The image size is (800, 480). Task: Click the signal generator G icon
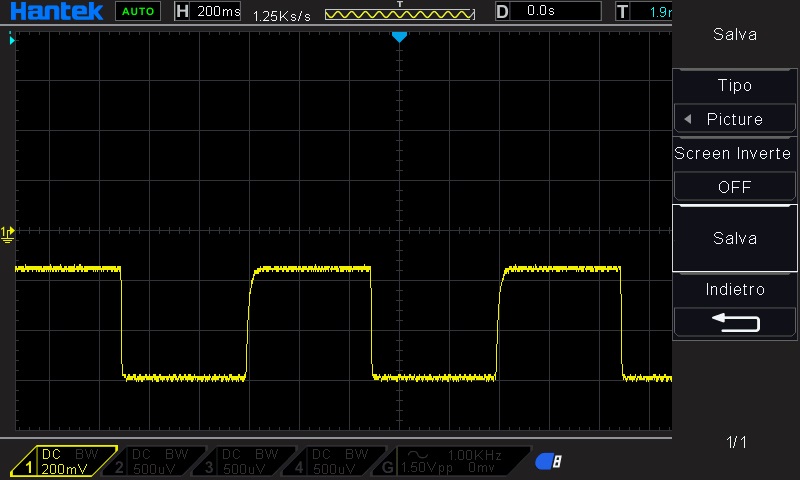click(388, 467)
